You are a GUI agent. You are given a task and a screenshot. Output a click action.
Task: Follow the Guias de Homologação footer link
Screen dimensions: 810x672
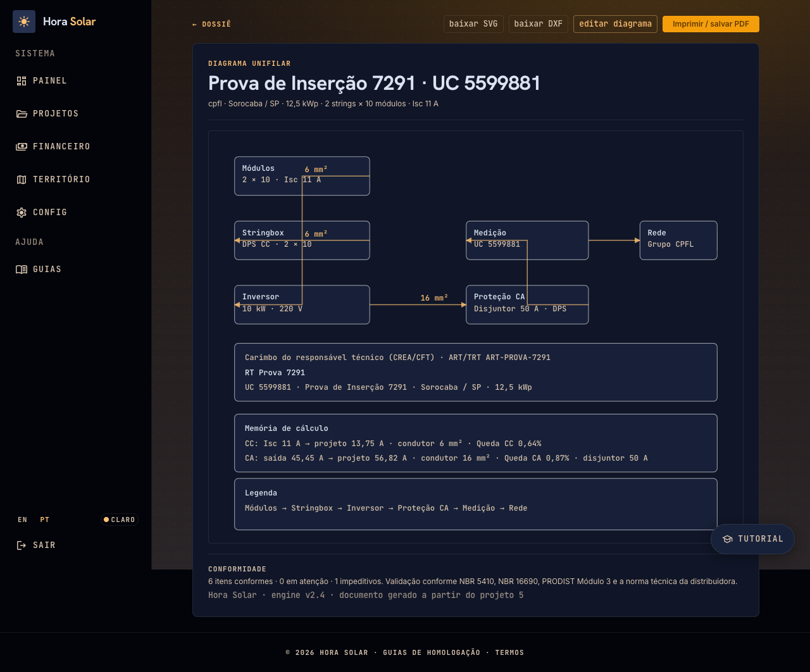[x=432, y=652]
